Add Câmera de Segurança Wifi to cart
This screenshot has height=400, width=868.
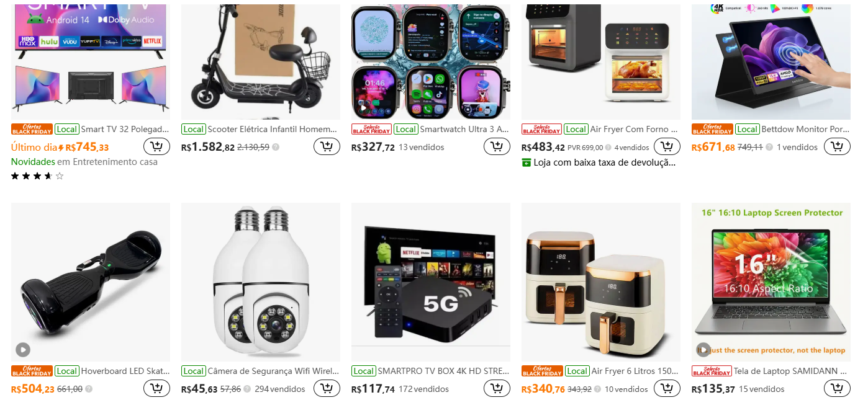[x=327, y=389]
